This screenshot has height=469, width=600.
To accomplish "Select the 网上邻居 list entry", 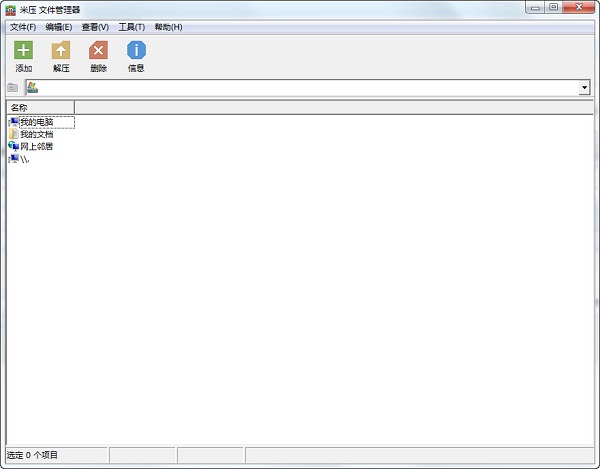I will (37, 146).
